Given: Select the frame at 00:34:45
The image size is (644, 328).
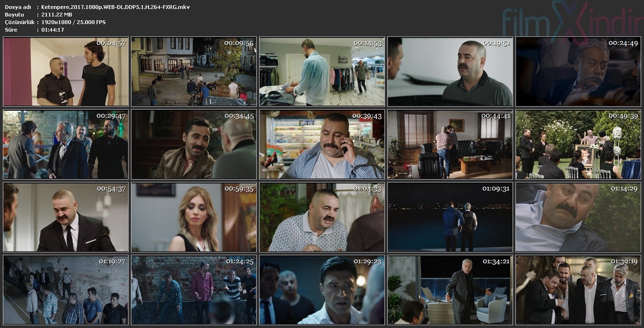Looking at the screenshot, I should click(x=194, y=144).
